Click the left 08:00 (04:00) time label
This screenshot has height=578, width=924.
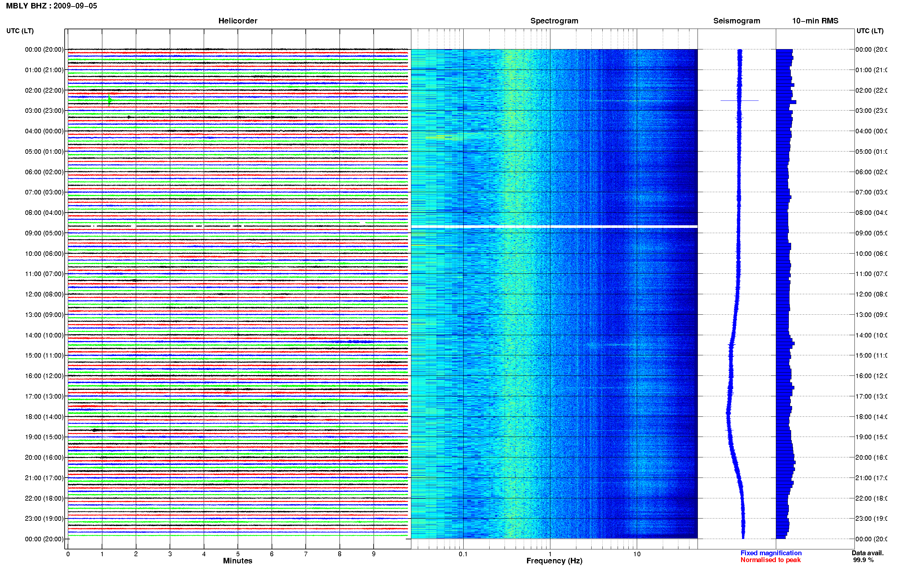(x=44, y=213)
